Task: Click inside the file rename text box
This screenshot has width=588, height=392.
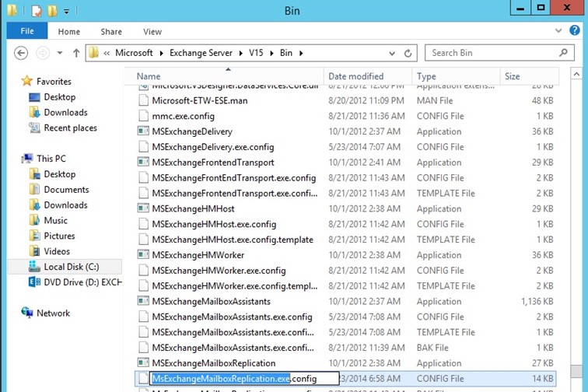Action: 244,379
